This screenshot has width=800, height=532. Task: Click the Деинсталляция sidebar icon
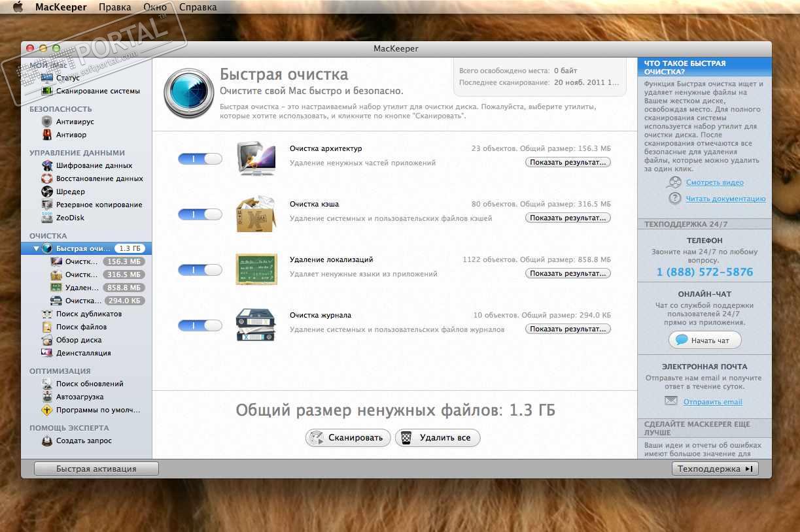click(46, 353)
